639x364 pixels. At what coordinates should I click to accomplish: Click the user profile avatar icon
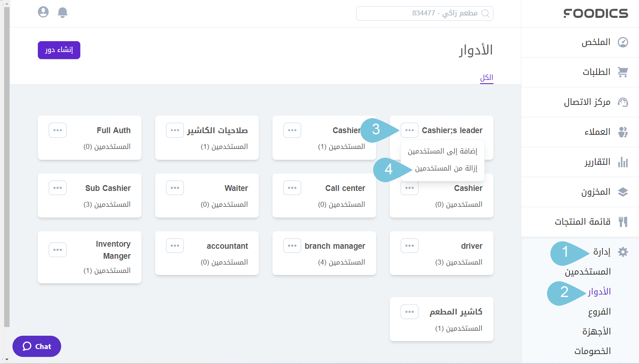(43, 12)
